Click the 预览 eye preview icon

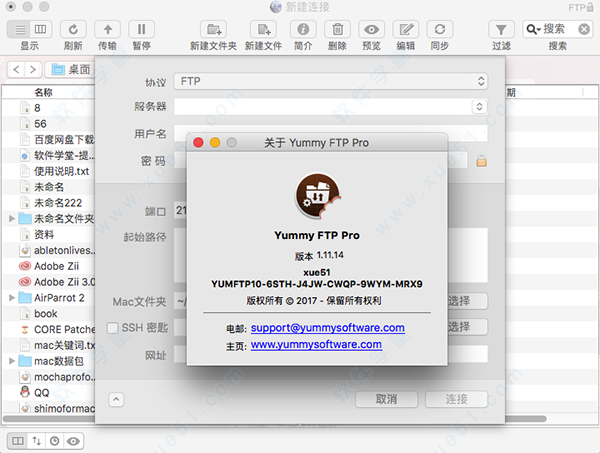371,29
